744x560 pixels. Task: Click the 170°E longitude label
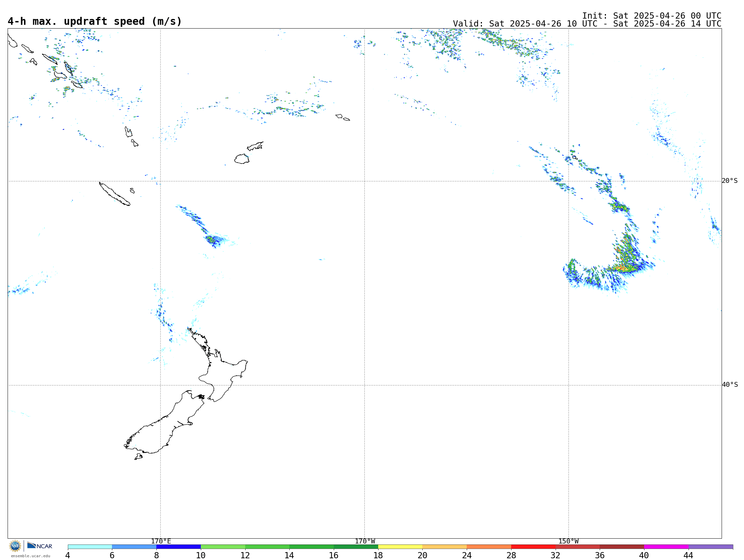161,541
